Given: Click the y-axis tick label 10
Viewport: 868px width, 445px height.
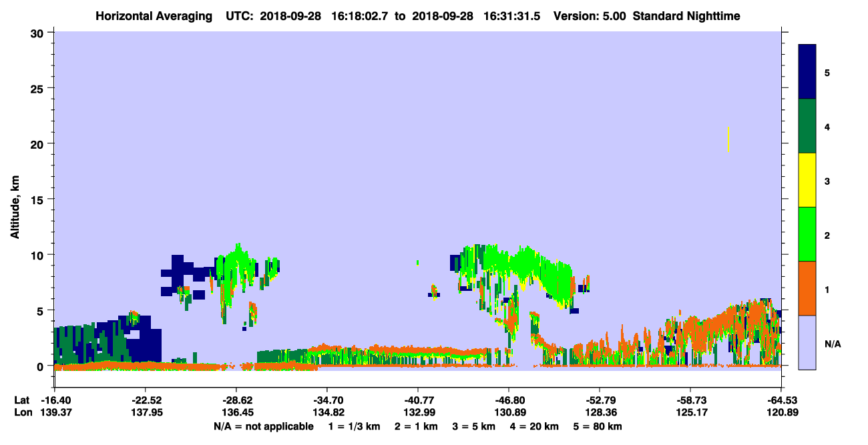Looking at the screenshot, I should click(x=39, y=255).
